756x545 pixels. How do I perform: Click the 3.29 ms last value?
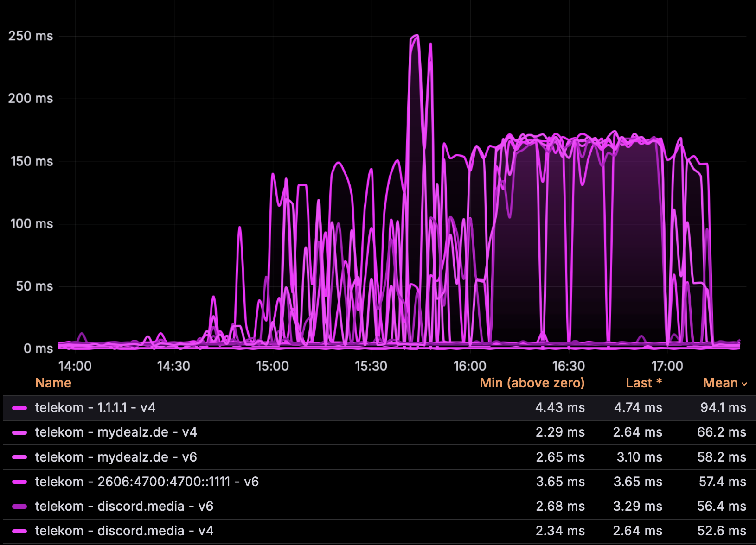point(638,506)
